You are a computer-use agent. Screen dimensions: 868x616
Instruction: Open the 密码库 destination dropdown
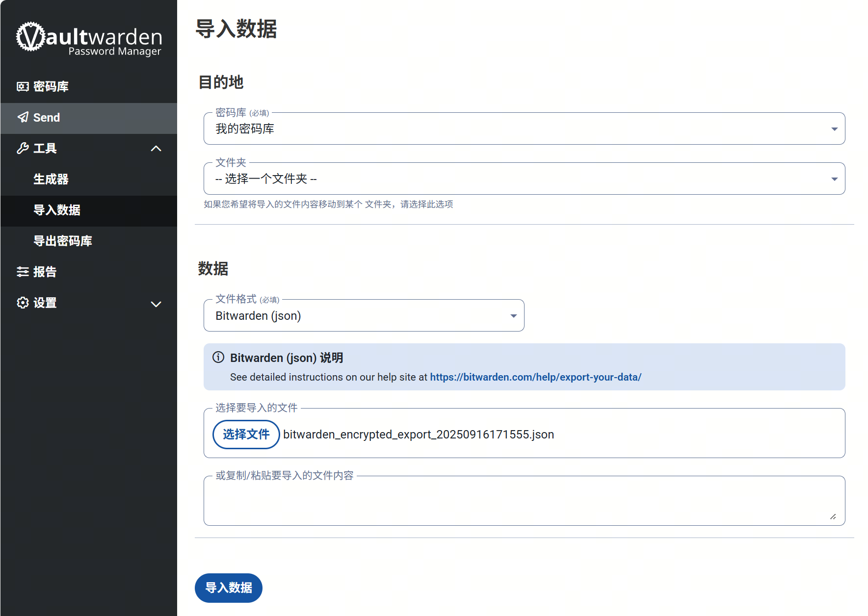click(x=524, y=129)
